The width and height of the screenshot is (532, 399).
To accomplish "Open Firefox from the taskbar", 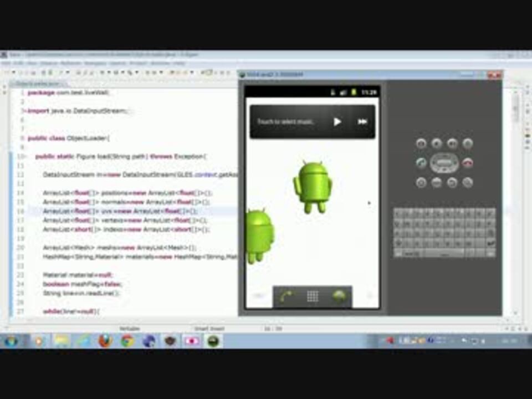I will click(x=105, y=341).
